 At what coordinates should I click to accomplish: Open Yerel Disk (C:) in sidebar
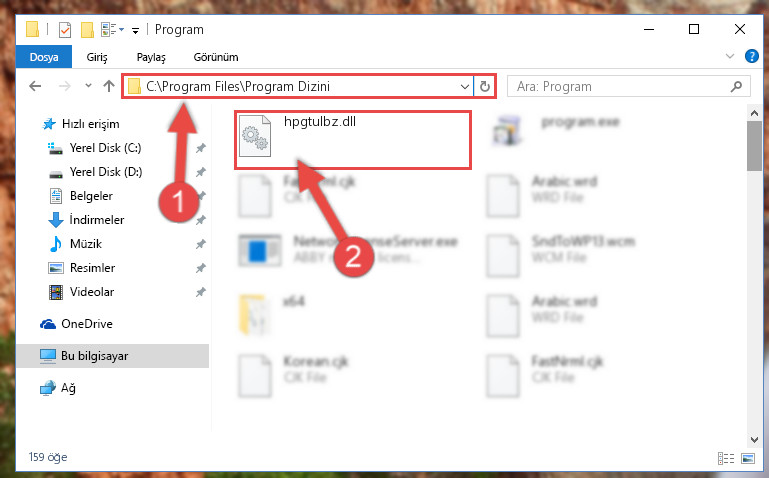[105, 148]
